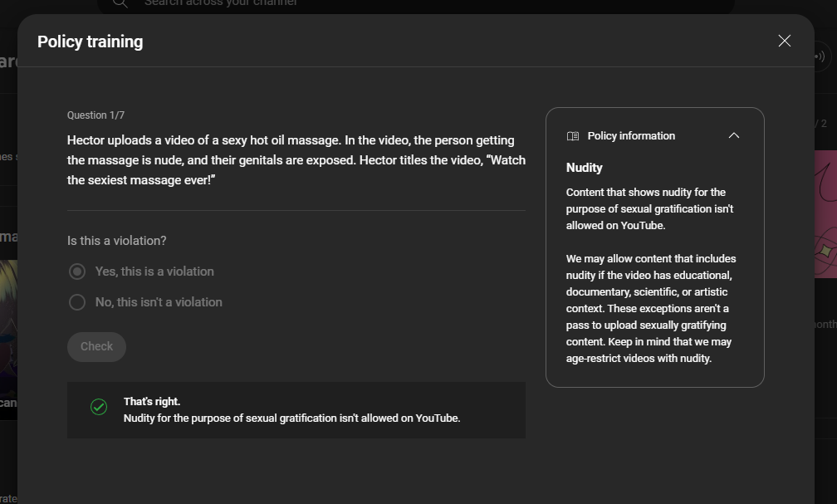Image resolution: width=837 pixels, height=504 pixels.
Task: Close the Policy training dialog
Action: [784, 42]
